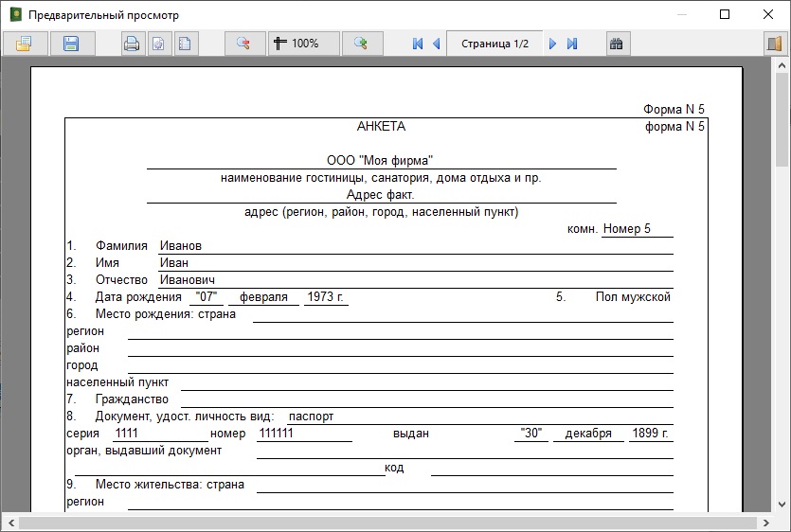This screenshot has height=532, width=791.
Task: Maximize the Предварительный просмотр window
Action: click(x=725, y=15)
